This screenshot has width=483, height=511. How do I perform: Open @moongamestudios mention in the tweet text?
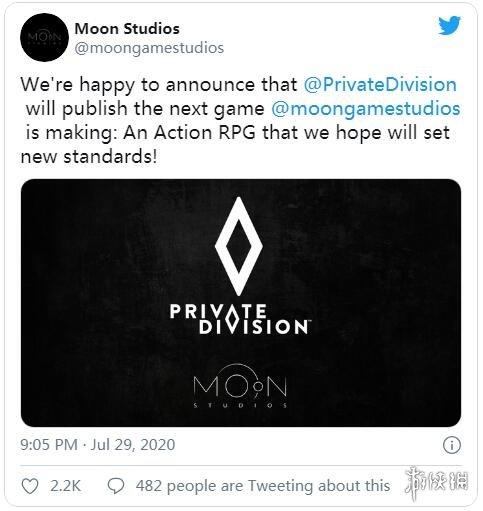(366, 109)
